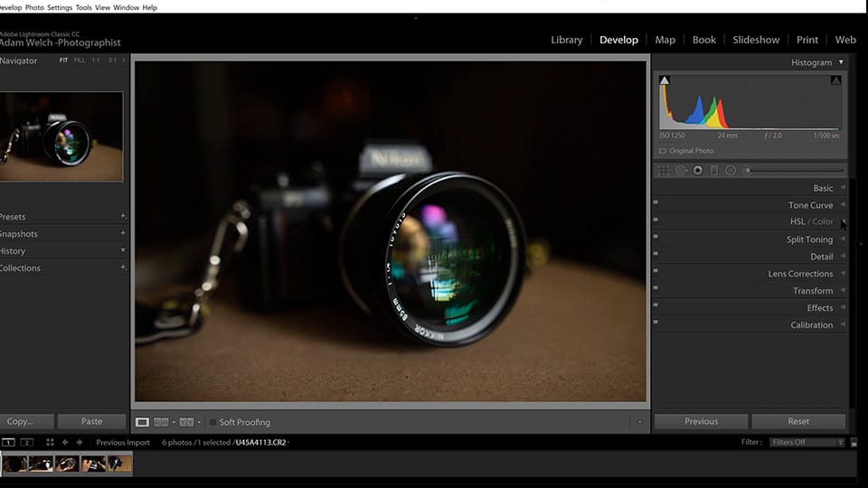Switch to the Slideshow module
The width and height of the screenshot is (868, 488).
click(x=756, y=40)
